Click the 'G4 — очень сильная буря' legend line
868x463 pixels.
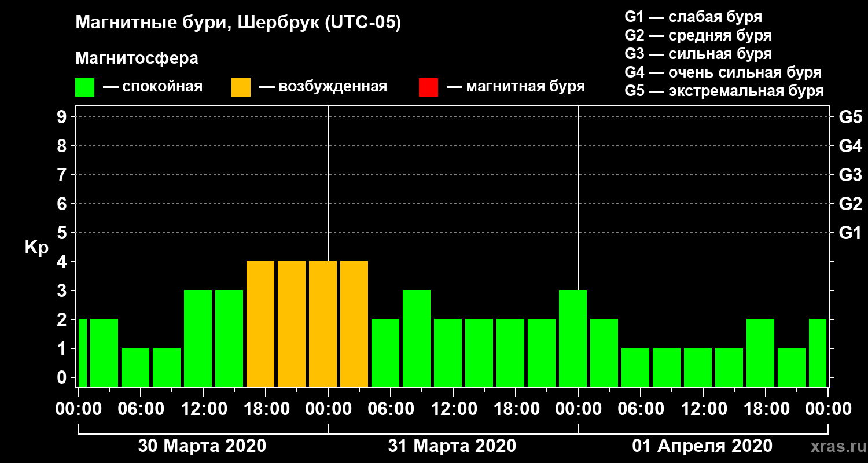tap(723, 72)
